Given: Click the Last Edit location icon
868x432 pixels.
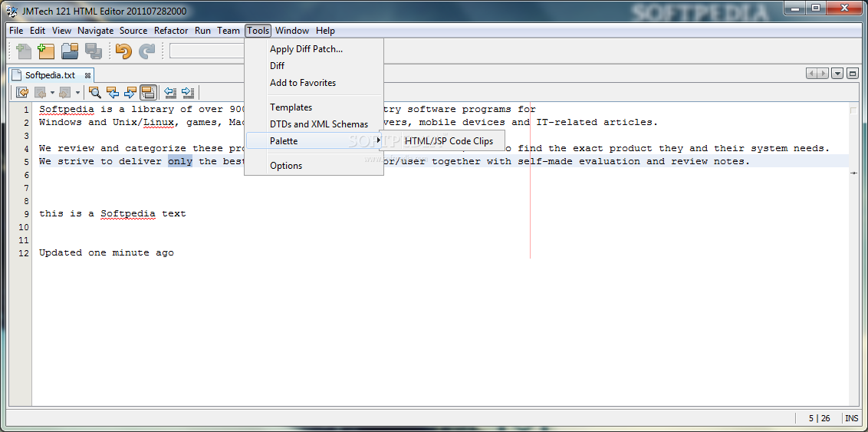Looking at the screenshot, I should 23,93.
